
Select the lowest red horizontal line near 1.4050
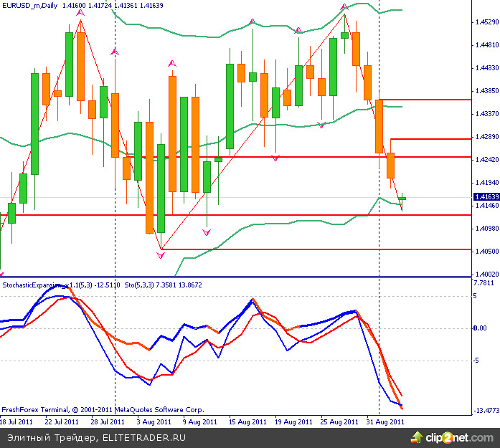click(x=316, y=249)
